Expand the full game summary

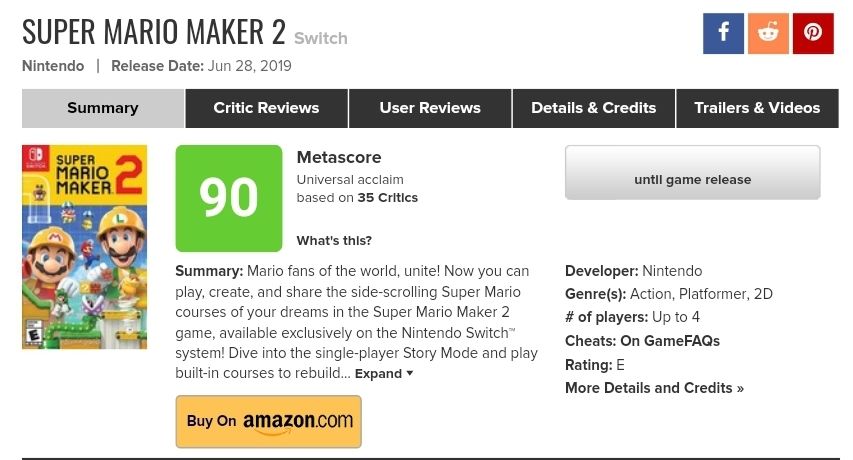tap(384, 374)
